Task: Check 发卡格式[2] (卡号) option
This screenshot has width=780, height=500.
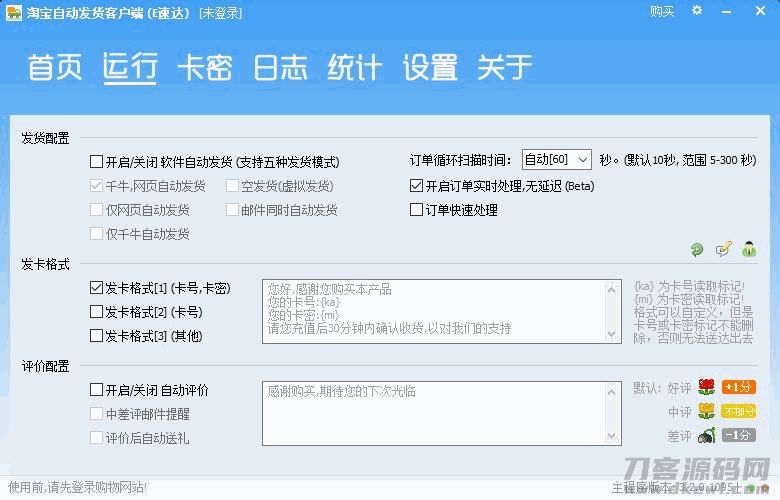Action: [97, 312]
